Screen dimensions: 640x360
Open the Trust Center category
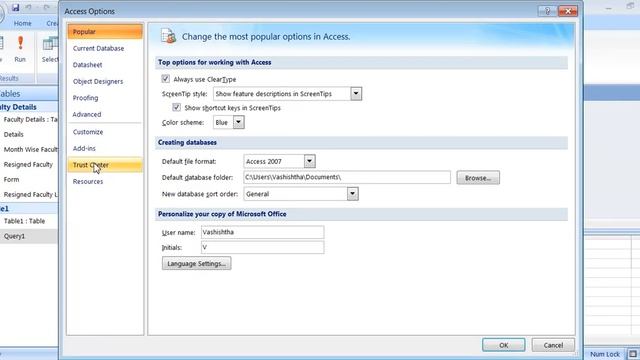[x=105, y=165]
